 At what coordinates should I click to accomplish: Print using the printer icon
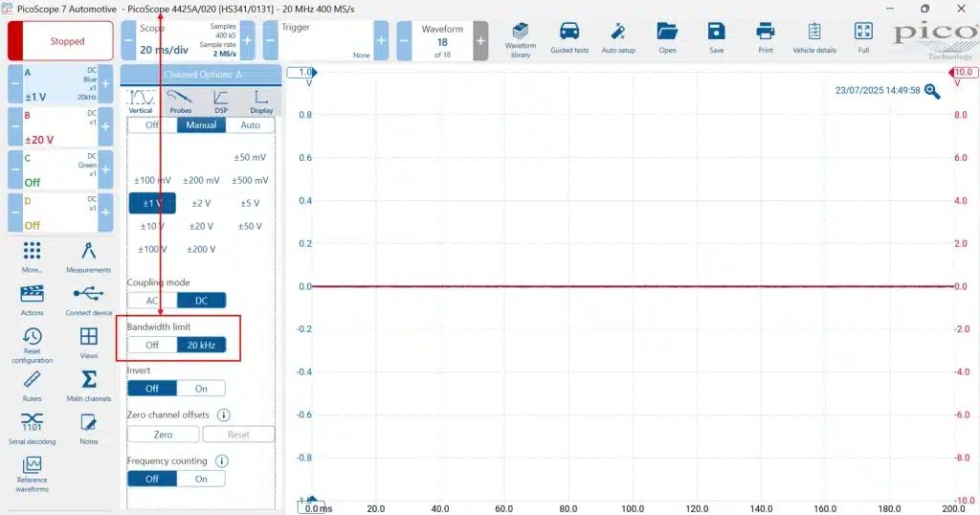(765, 37)
